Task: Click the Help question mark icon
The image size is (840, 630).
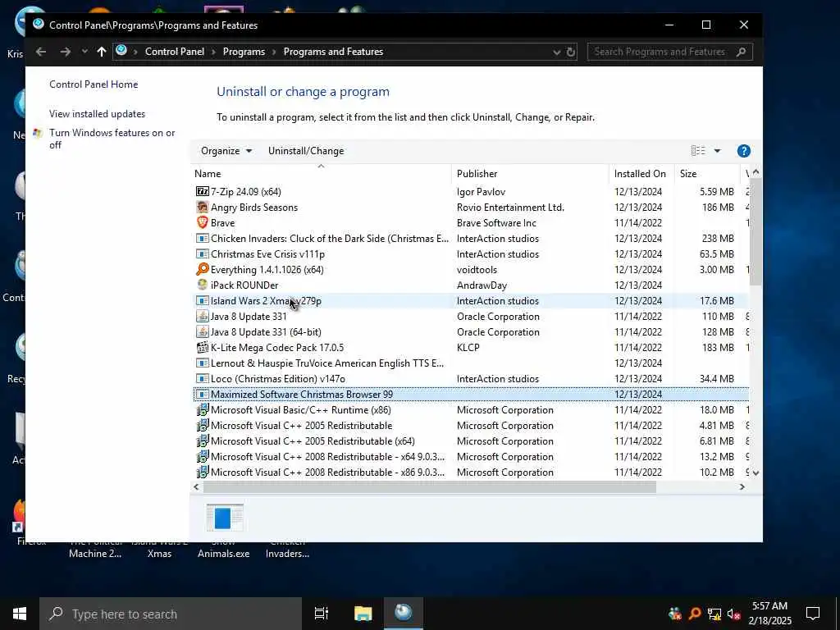Action: tap(743, 151)
